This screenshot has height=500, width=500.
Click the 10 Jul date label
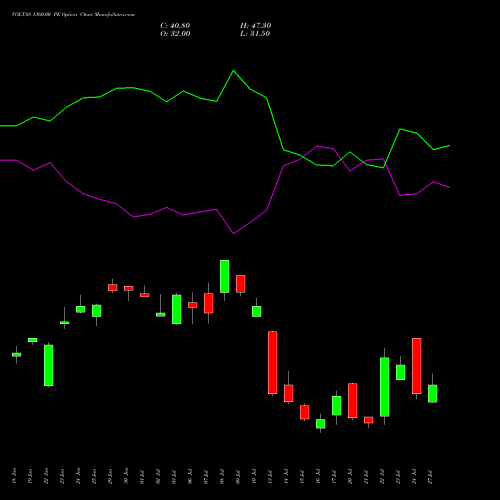pos(254,476)
